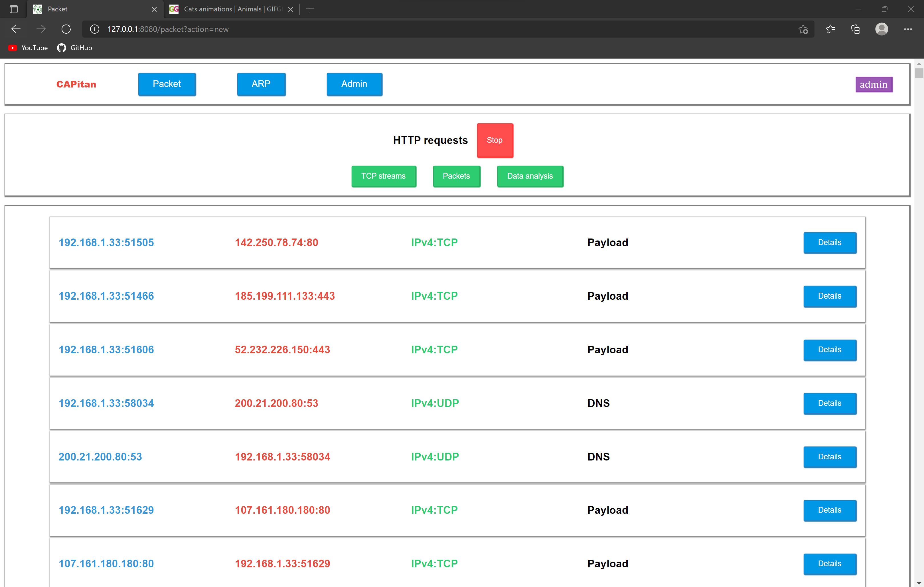
Task: Stop capturing with red Stop button
Action: pyautogui.click(x=495, y=140)
